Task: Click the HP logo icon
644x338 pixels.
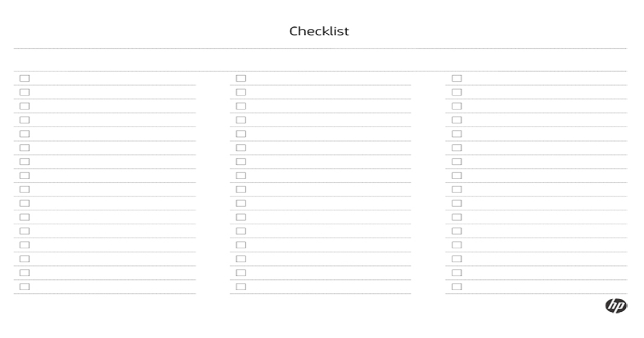Action: (616, 305)
